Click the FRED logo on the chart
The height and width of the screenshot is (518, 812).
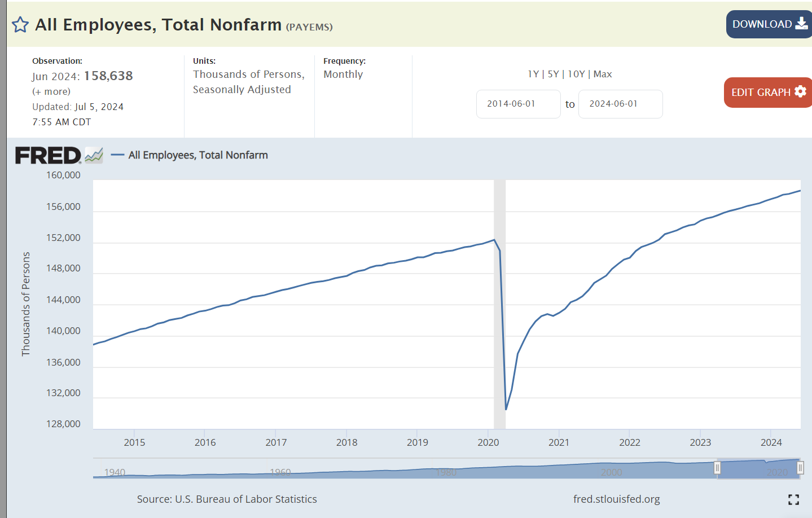48,155
